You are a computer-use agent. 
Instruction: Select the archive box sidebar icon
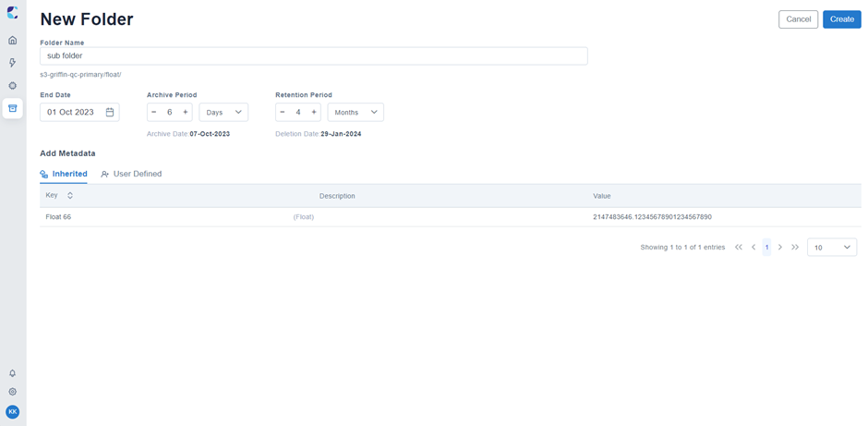tap(12, 108)
